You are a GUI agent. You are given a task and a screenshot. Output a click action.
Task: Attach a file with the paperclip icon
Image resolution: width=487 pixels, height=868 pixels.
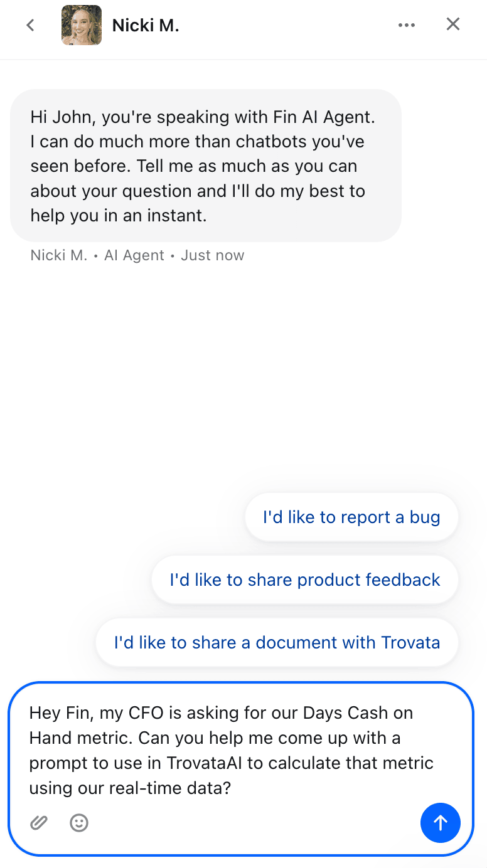pos(39,822)
